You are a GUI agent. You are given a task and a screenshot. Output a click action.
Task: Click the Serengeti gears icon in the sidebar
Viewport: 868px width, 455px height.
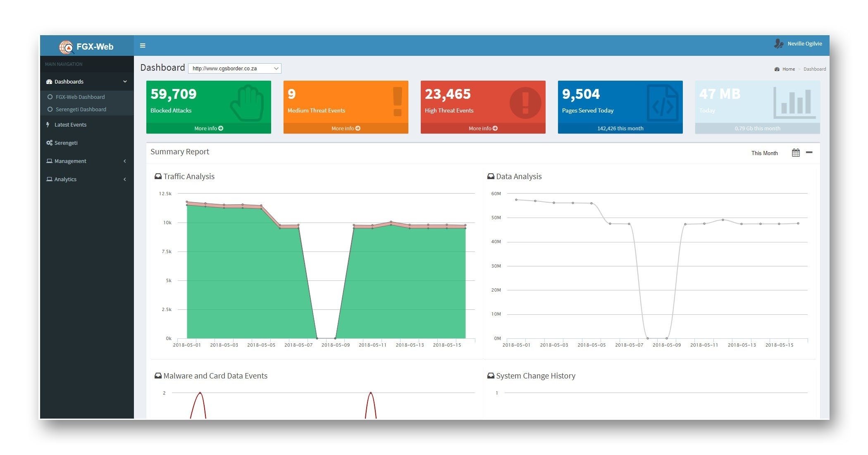click(49, 143)
